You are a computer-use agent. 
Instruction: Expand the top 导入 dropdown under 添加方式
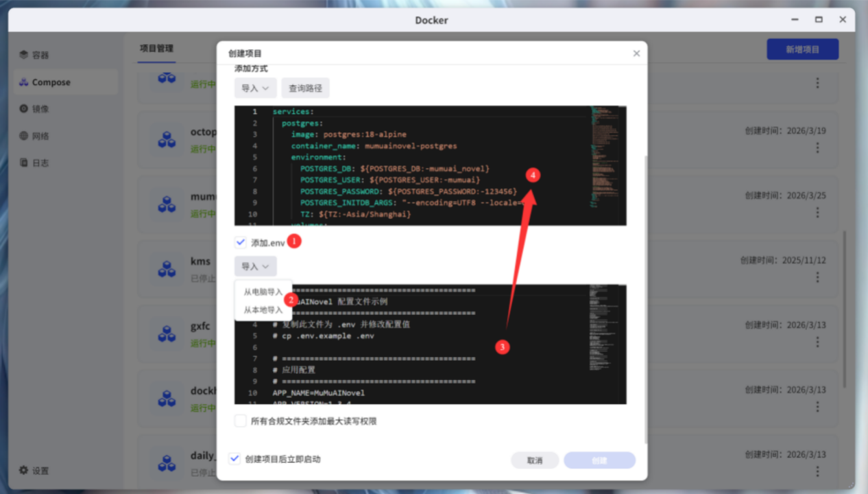(255, 88)
